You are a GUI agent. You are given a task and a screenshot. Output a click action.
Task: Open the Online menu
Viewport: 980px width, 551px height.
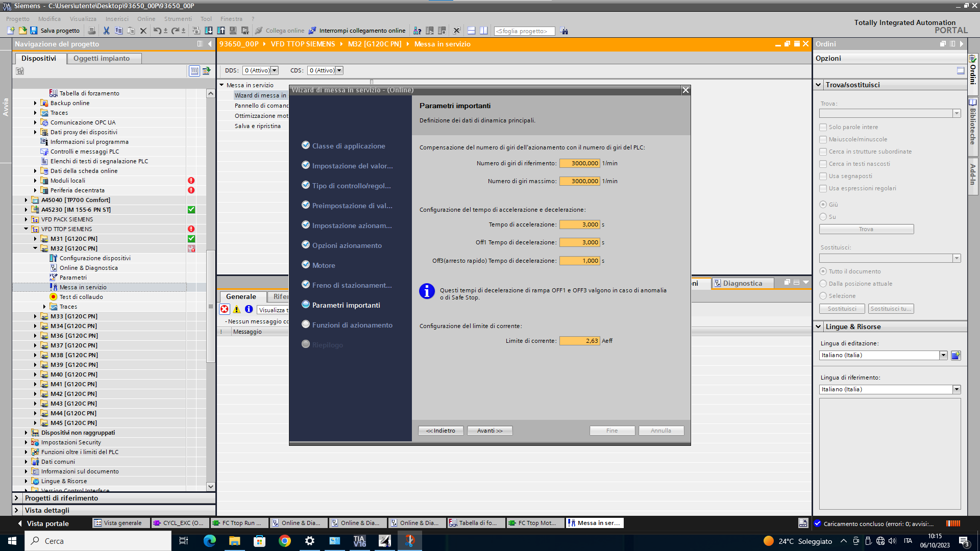(x=146, y=19)
